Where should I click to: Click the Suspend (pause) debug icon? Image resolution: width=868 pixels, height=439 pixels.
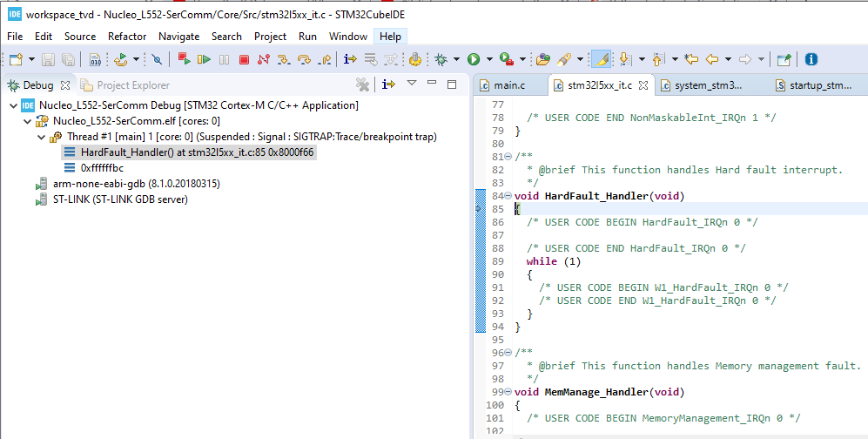pos(225,59)
